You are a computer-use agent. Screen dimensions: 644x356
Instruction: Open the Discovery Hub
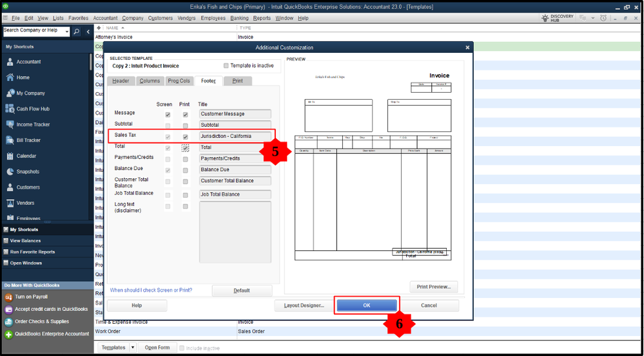click(558, 18)
